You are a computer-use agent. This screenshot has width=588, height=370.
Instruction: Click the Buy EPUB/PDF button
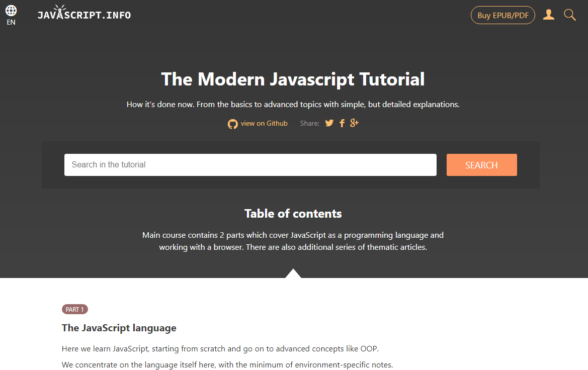point(502,15)
